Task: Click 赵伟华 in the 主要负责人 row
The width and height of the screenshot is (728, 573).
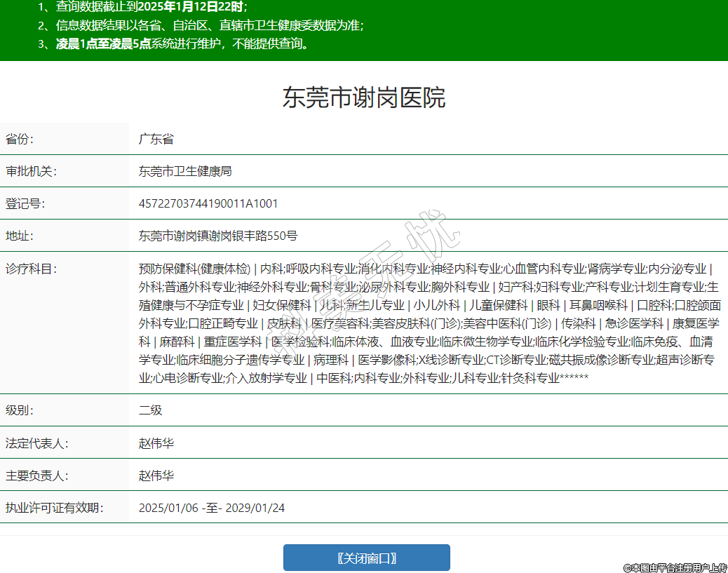Action: [156, 476]
